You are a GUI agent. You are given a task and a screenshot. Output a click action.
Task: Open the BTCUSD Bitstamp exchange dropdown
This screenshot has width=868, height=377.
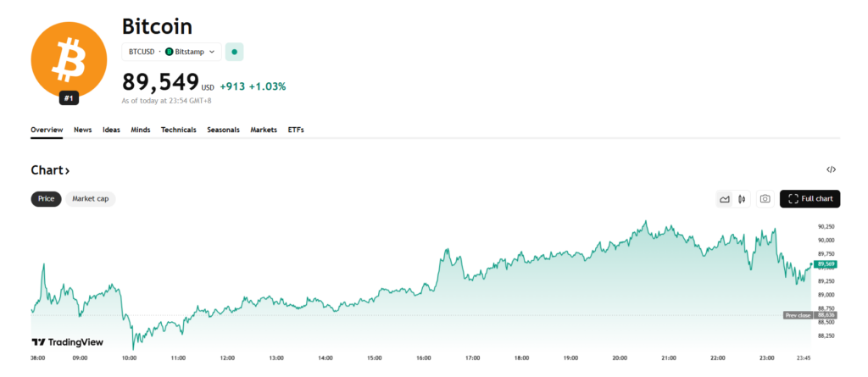171,52
